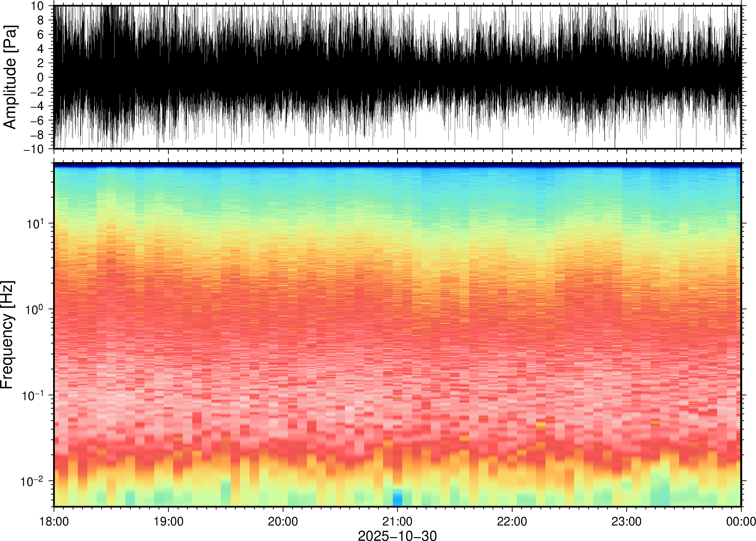Click the 21:00 time axis label
The width and height of the screenshot is (756, 541).
tap(397, 521)
